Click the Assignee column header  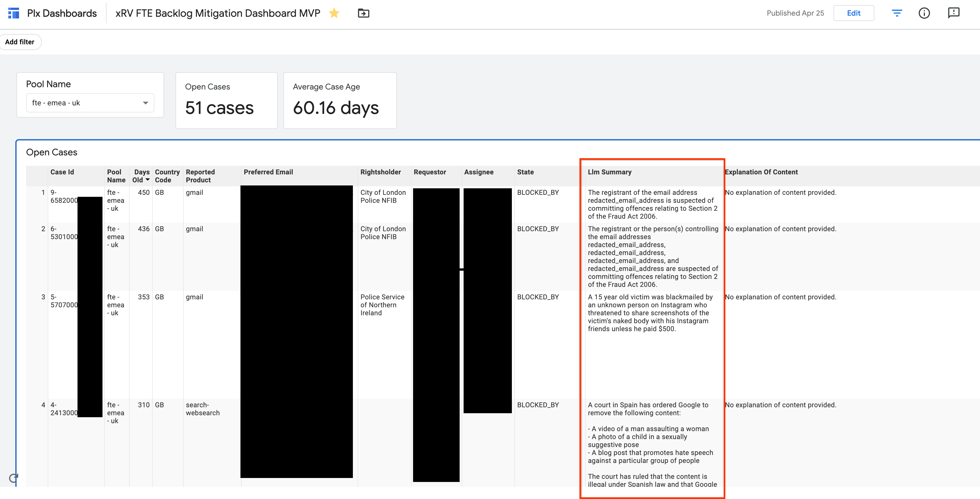pos(479,172)
